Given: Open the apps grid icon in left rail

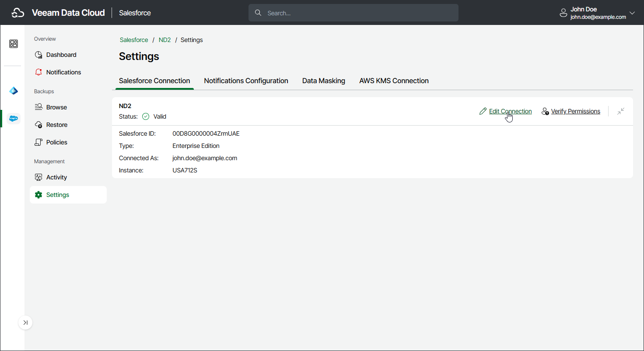Looking at the screenshot, I should (x=14, y=44).
